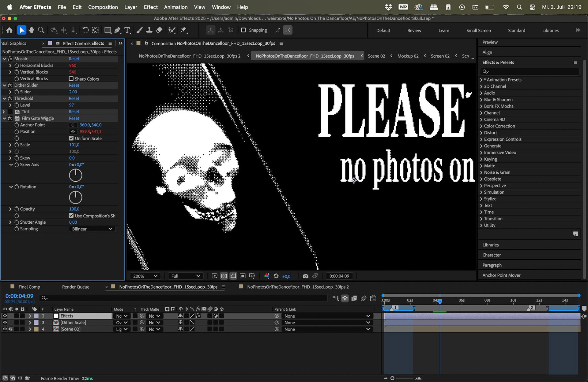
Task: Mute audio on the Scene 02 layer
Action: 11,329
